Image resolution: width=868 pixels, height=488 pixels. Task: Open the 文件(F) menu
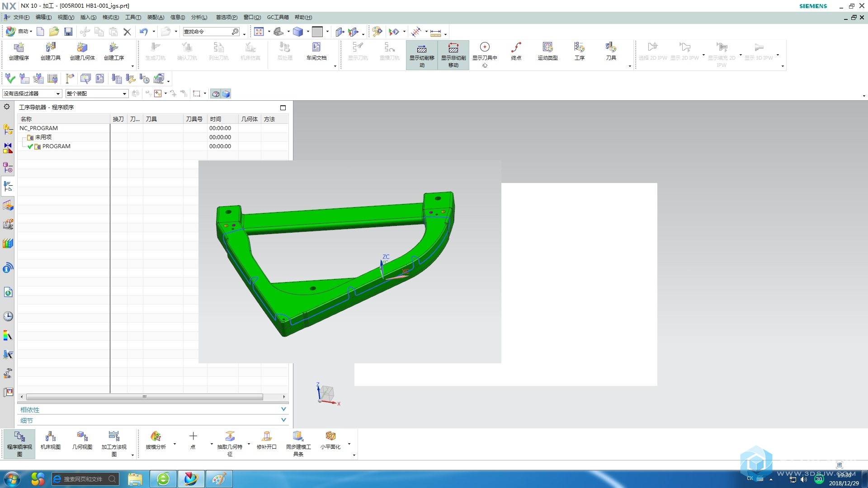click(x=21, y=17)
